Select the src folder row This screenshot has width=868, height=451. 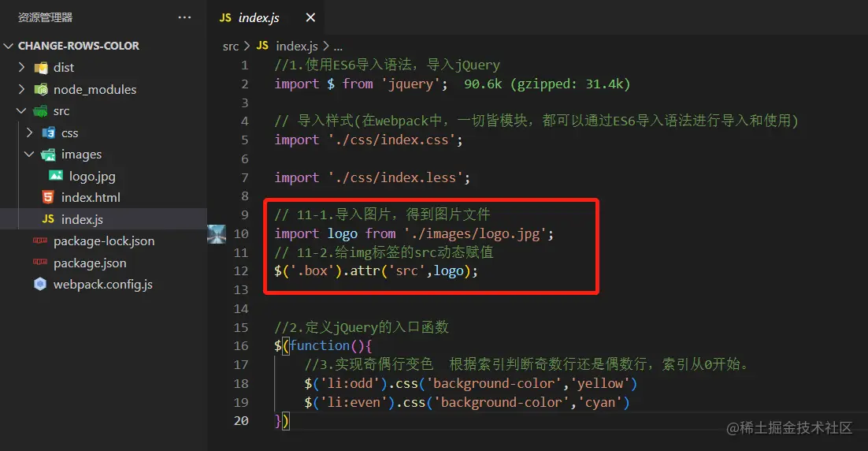(103, 111)
